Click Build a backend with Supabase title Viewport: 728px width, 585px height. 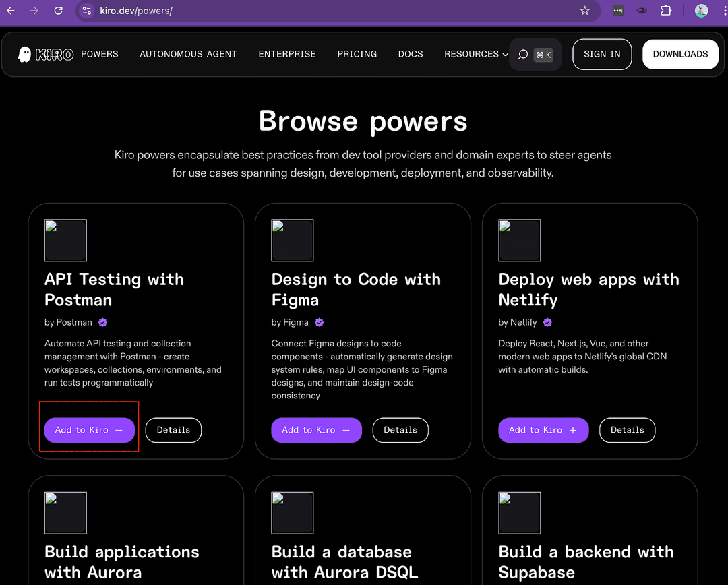pos(586,562)
